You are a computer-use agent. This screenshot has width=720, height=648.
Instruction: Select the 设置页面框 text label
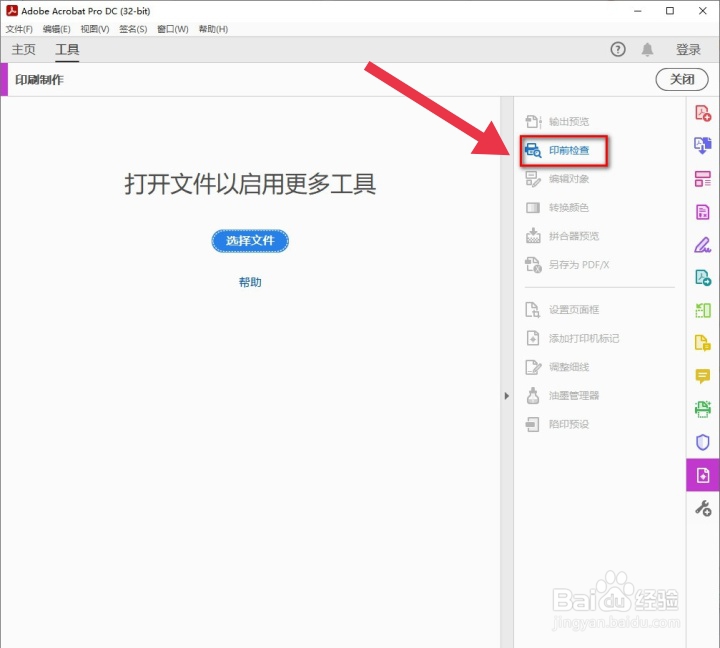[574, 310]
